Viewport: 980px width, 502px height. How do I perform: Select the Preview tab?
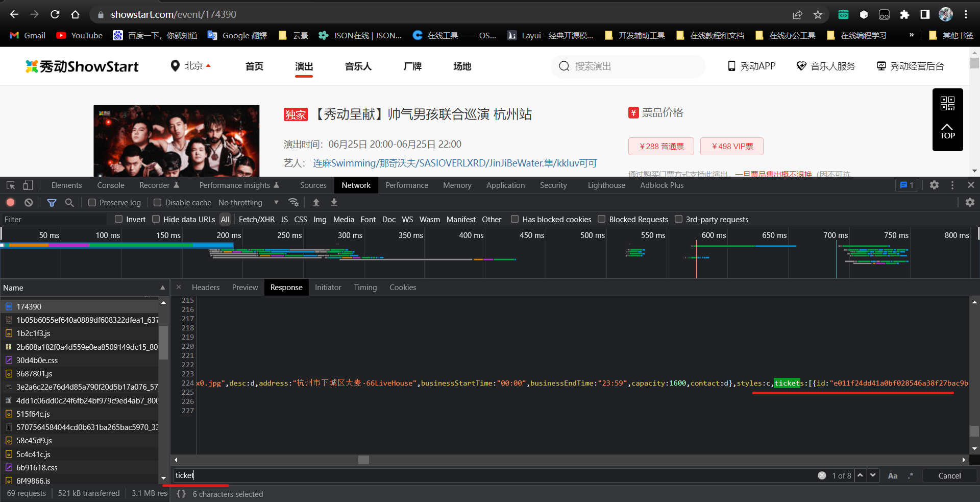pyautogui.click(x=245, y=288)
